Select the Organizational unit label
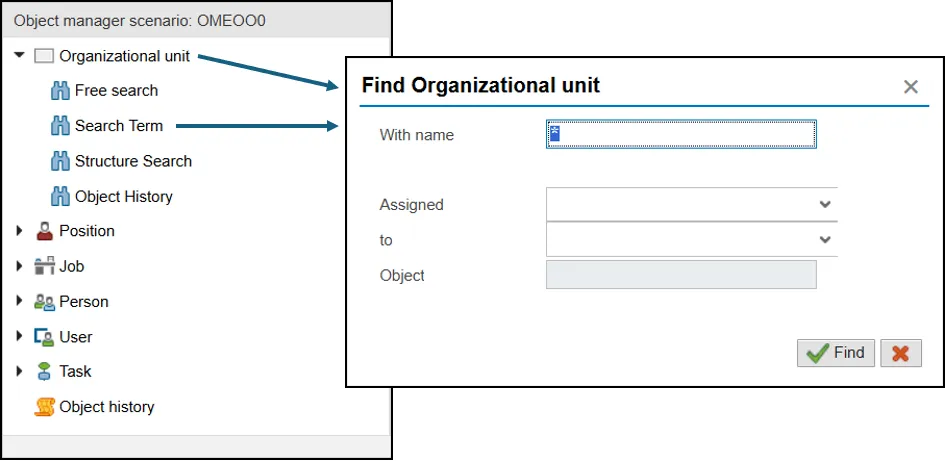 tap(124, 56)
